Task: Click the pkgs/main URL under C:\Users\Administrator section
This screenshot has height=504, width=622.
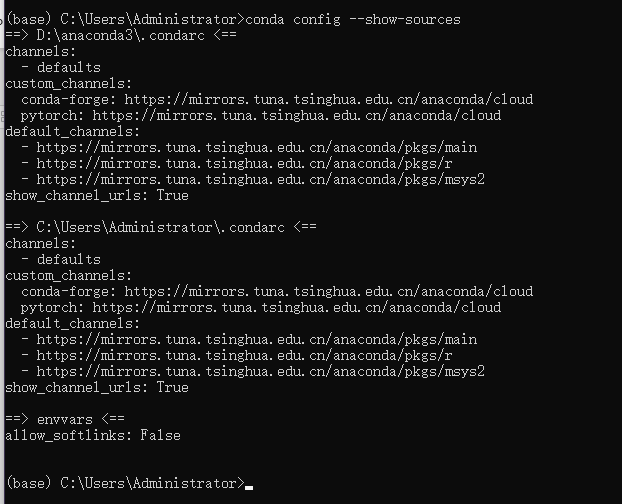Action: pos(257,339)
